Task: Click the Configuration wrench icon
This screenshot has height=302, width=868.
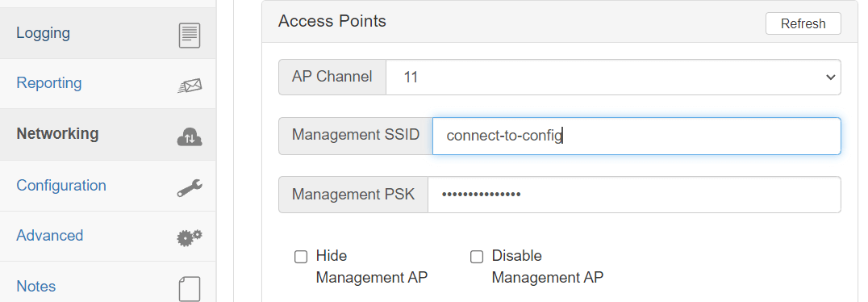Action: pos(190,188)
